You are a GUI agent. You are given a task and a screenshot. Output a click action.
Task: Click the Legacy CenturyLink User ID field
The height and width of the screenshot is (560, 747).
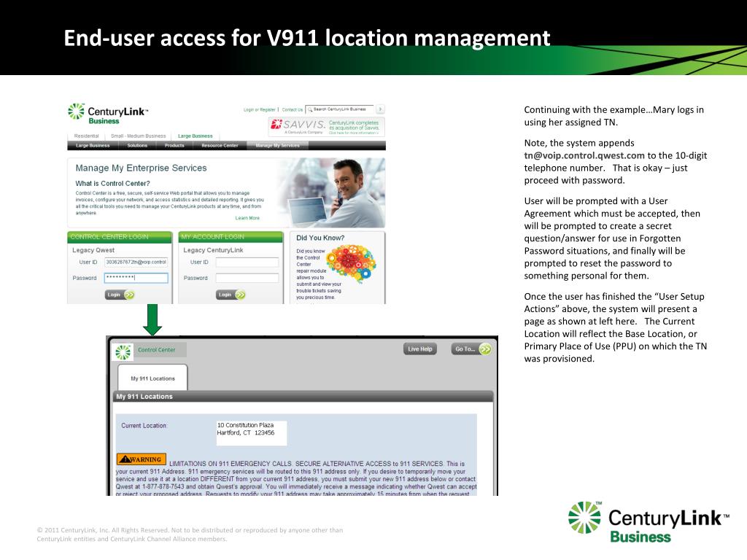click(247, 262)
